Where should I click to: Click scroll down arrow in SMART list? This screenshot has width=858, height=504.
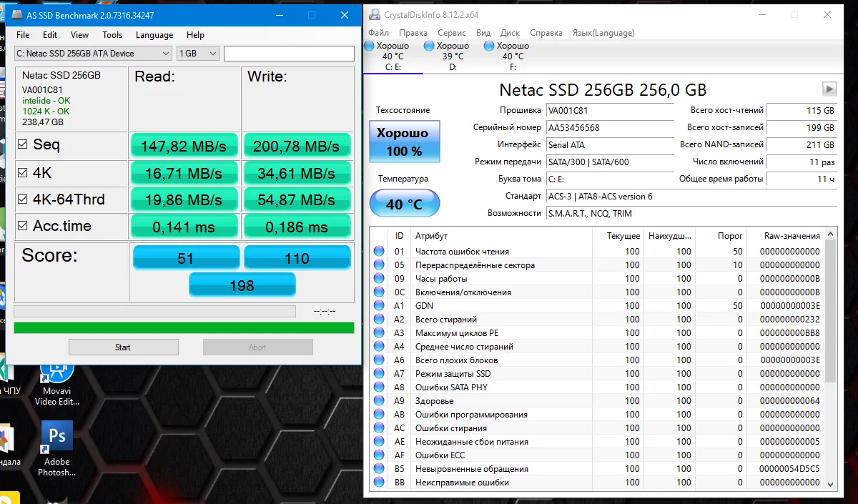[x=830, y=484]
